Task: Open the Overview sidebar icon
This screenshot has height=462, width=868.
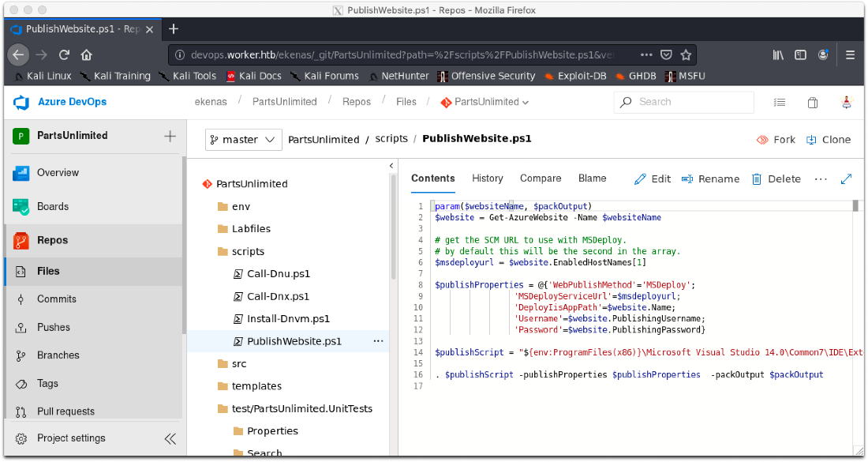Action: pyautogui.click(x=21, y=173)
